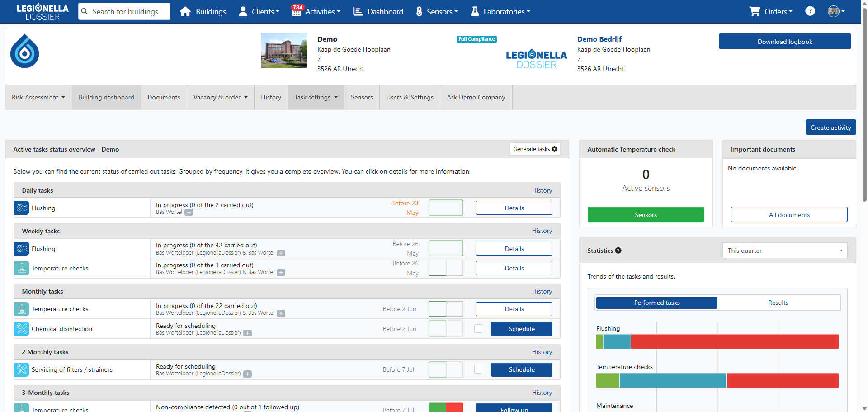Expand the Orders dropdown label
The image size is (868, 412).
click(x=778, y=12)
